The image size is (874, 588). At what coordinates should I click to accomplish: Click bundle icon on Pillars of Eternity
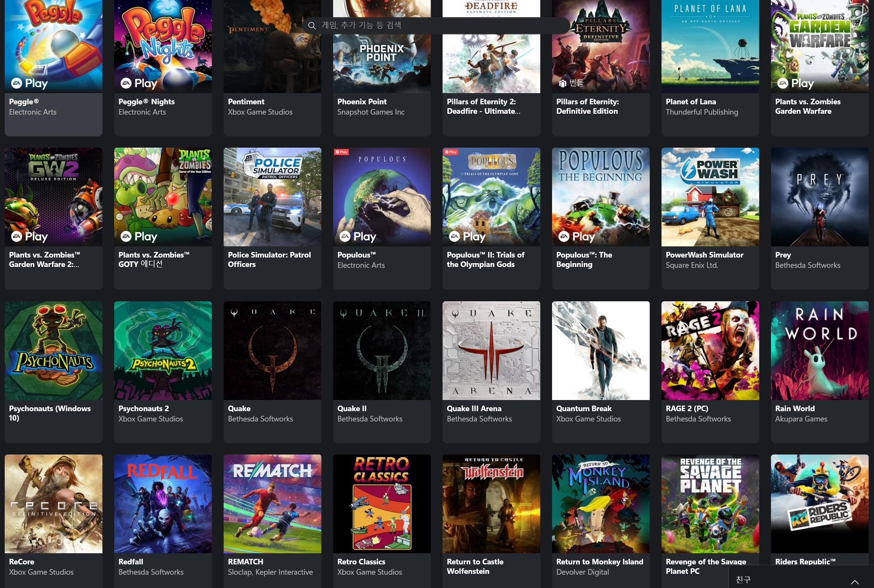tap(562, 83)
